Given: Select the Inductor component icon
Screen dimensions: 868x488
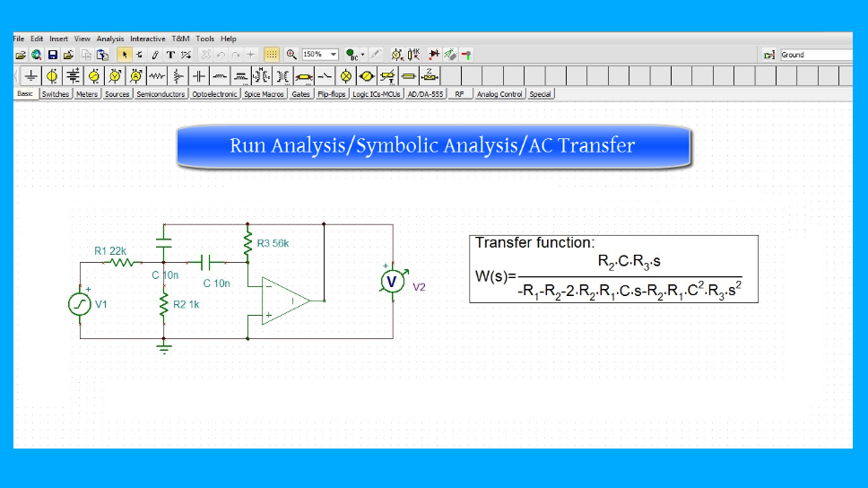Looking at the screenshot, I should pos(220,76).
